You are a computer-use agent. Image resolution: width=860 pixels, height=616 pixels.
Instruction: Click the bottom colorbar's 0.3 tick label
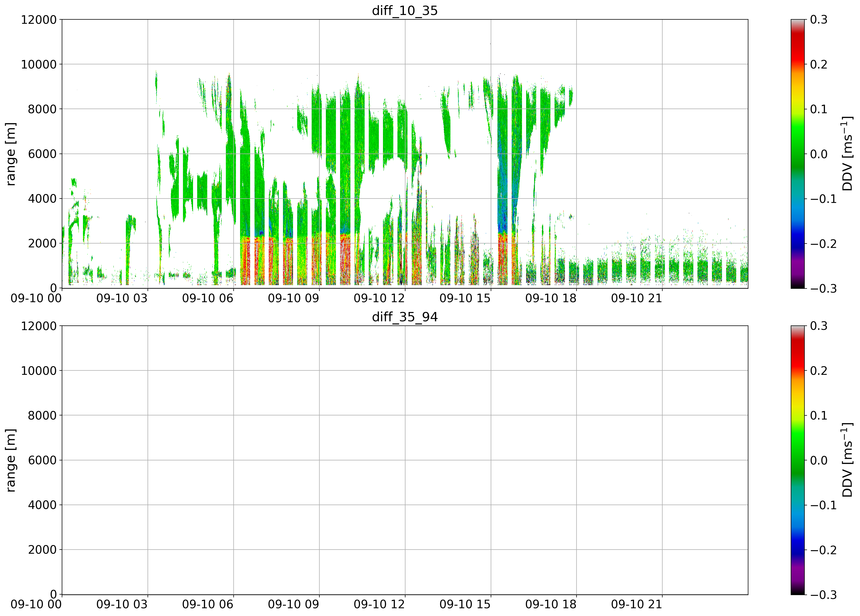(x=819, y=326)
